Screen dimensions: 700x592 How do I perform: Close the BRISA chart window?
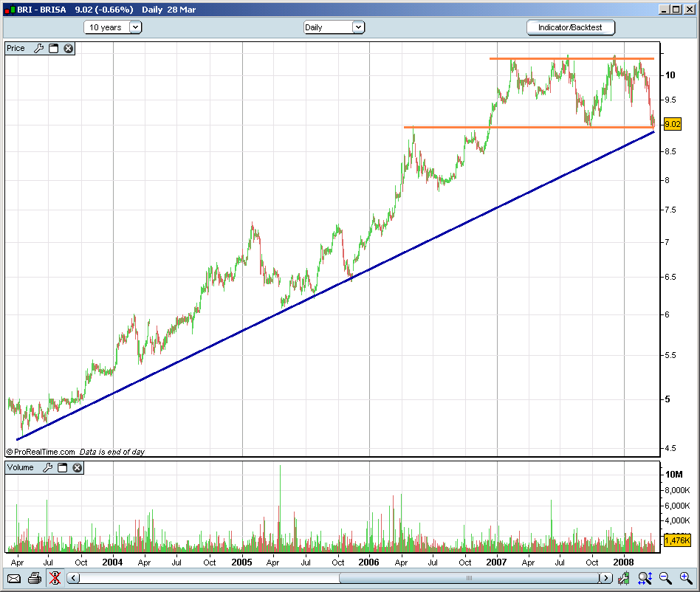coord(689,10)
